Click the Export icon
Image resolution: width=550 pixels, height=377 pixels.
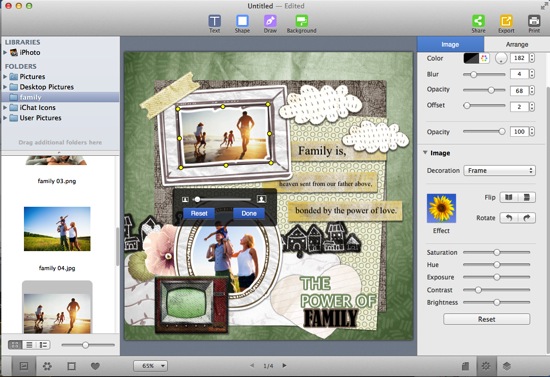coord(506,24)
